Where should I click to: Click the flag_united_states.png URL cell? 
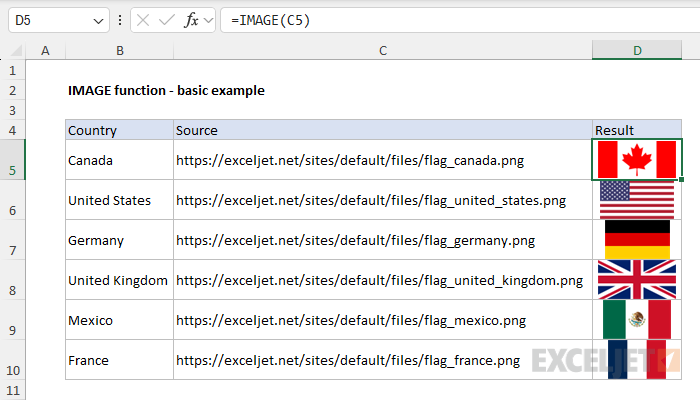coord(383,200)
